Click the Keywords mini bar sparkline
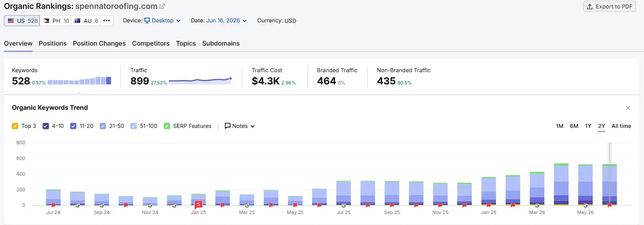The width and height of the screenshot is (644, 225). click(x=79, y=81)
